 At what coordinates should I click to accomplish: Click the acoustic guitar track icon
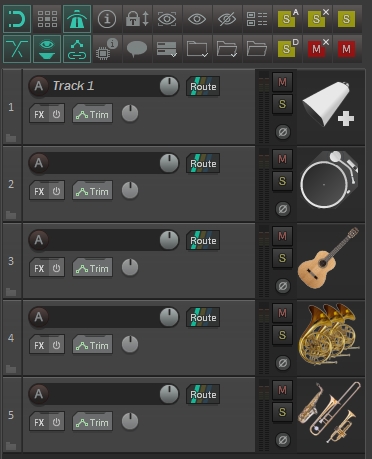click(328, 258)
